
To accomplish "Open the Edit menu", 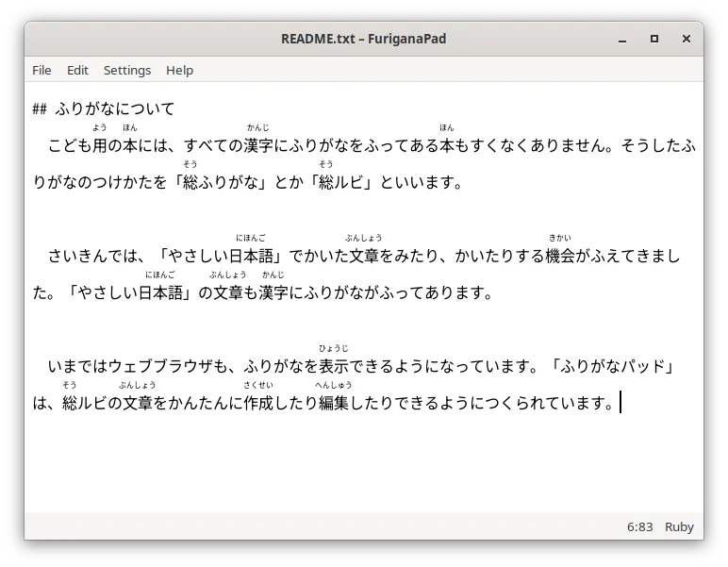I will [77, 70].
